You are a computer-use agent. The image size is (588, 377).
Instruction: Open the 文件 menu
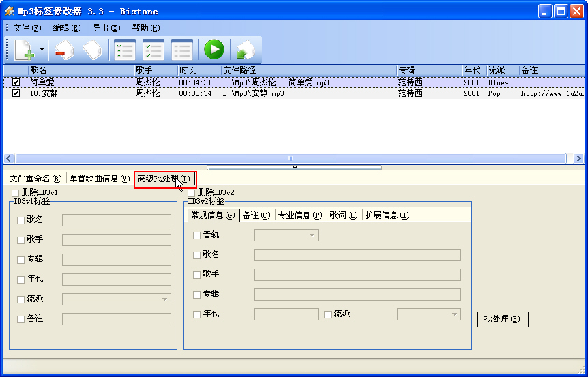coord(27,28)
